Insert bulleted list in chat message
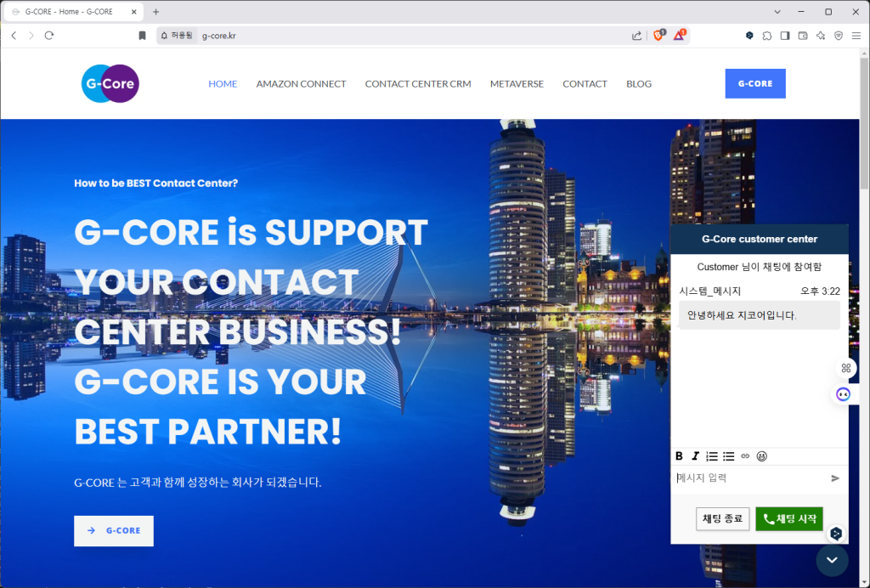This screenshot has height=588, width=870. click(x=728, y=456)
